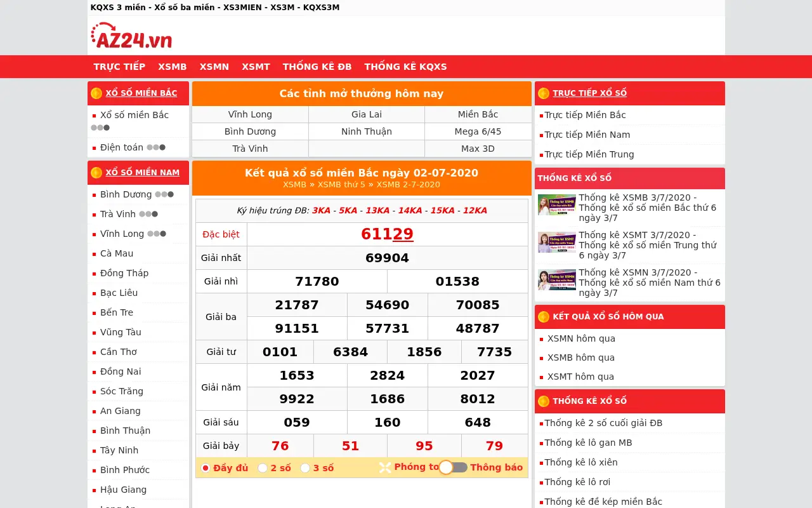Select the 2 số radio option
The height and width of the screenshot is (508, 812).
pos(263,468)
